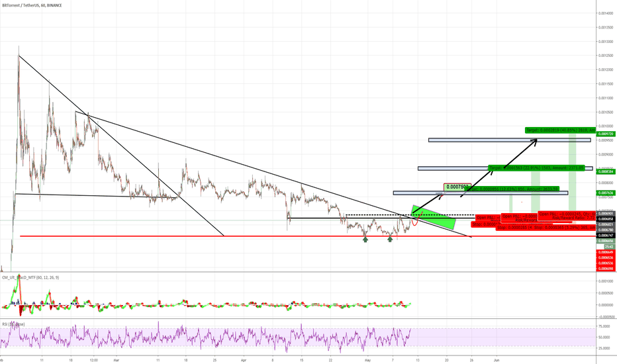This screenshot has height=364, width=617.
Task: Select the 0.0006858 black price label
Action: coord(606,219)
